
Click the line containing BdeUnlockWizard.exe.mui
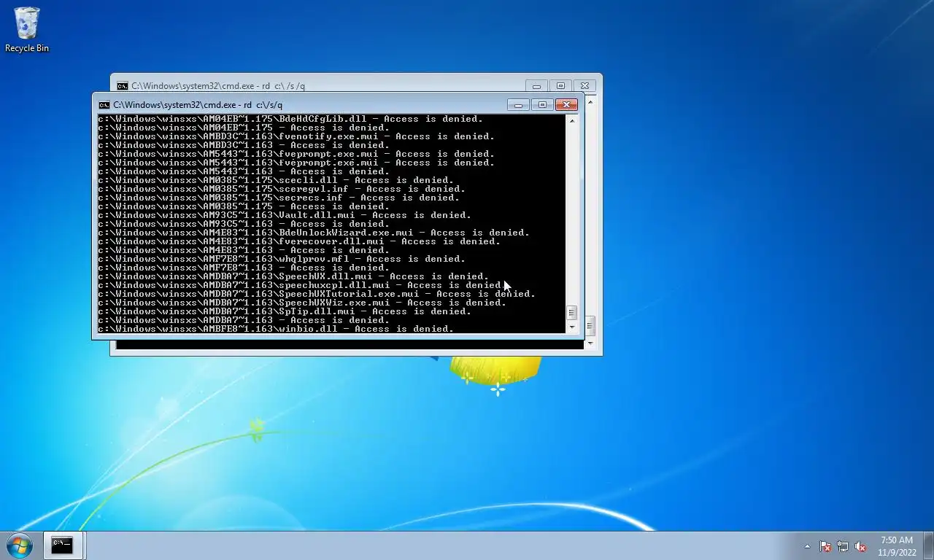314,233
